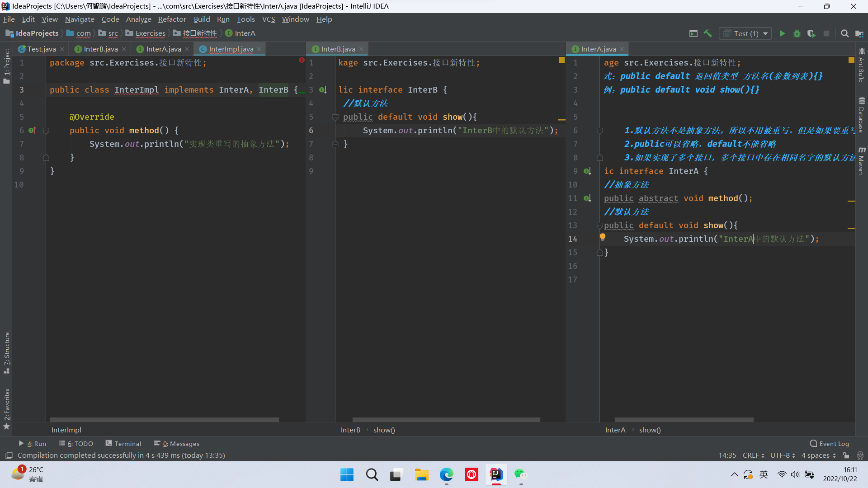Open the CRLF line separator selector
The height and width of the screenshot is (488, 868).
753,455
